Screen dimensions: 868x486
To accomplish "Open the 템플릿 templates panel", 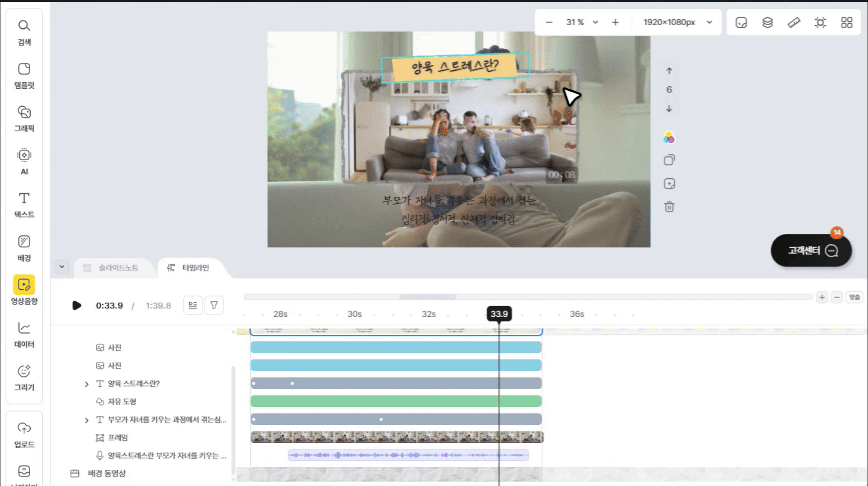I will 24,75.
